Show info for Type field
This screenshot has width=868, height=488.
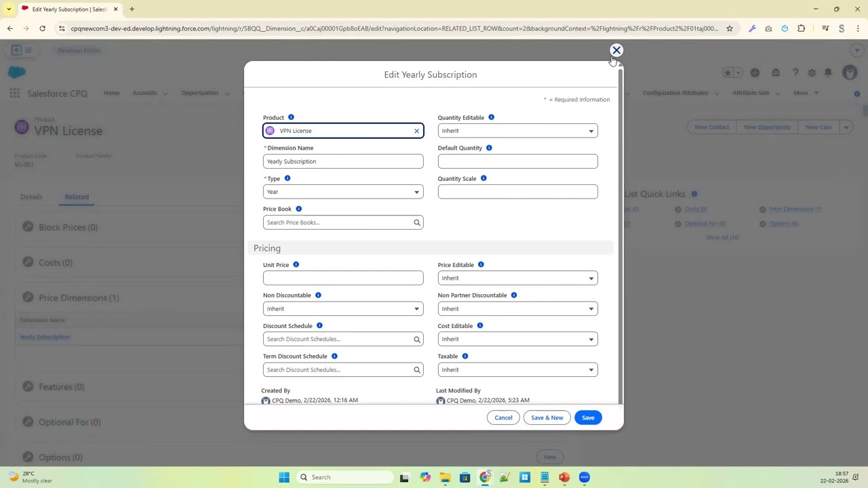[287, 178]
